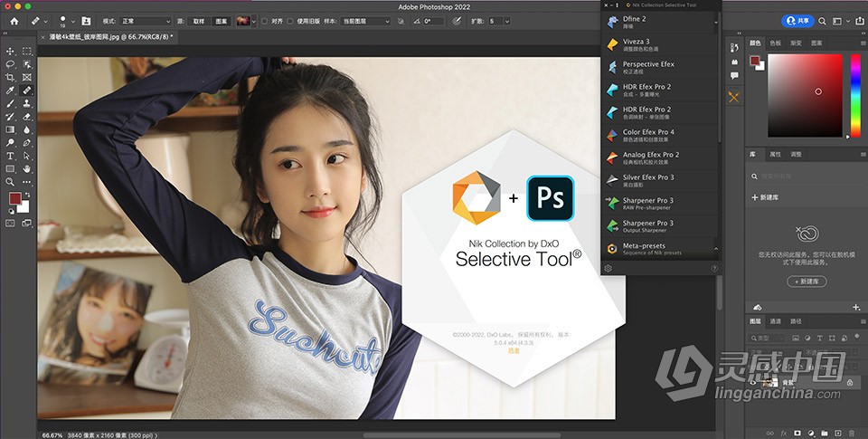This screenshot has width=868, height=439.
Task: Select the Pen tool
Action: coord(26,143)
